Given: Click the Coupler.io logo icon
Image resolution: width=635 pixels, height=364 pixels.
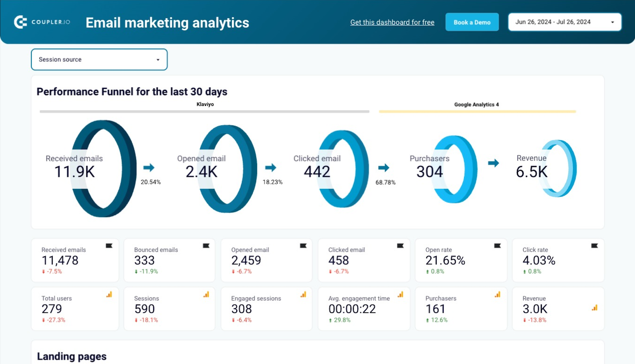Looking at the screenshot, I should pos(20,22).
